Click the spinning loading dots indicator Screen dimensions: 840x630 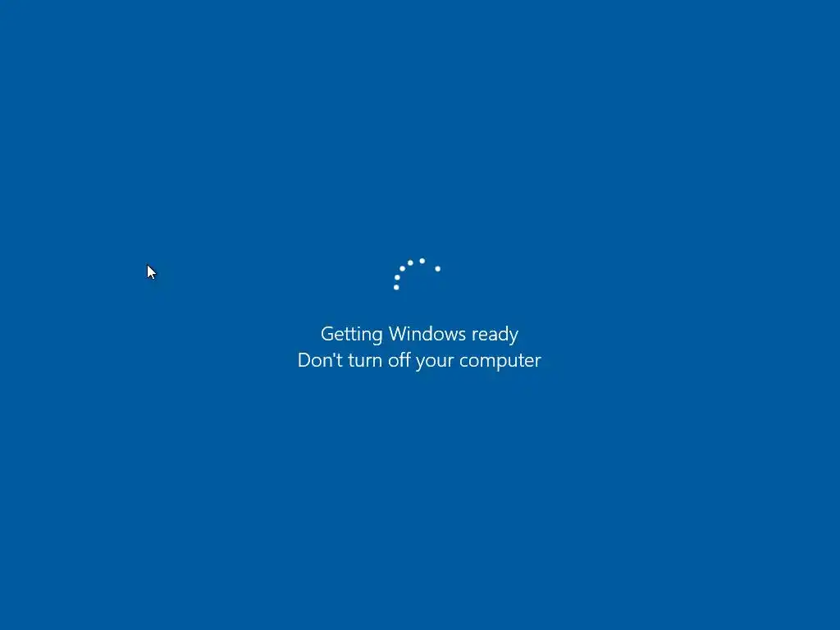tap(417, 274)
